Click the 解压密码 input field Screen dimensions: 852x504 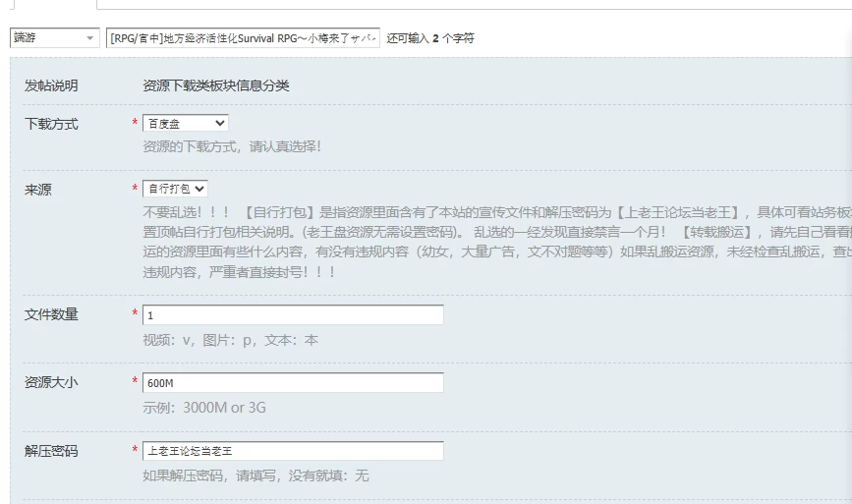tap(293, 451)
